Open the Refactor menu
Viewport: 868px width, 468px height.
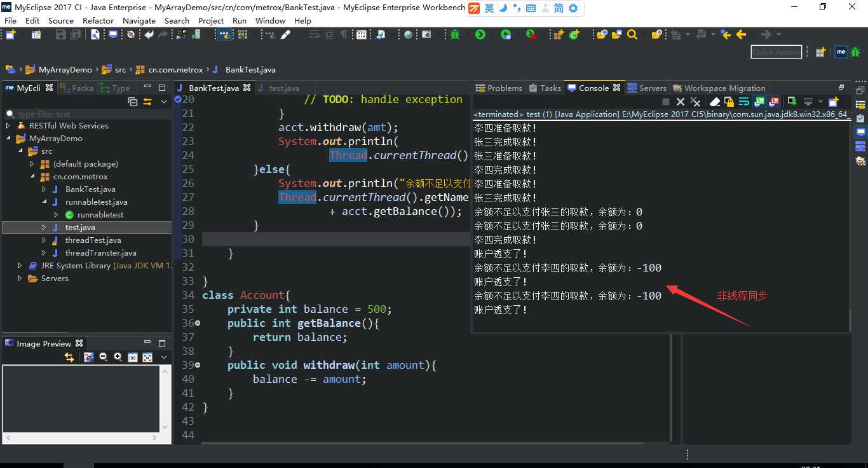pos(98,20)
